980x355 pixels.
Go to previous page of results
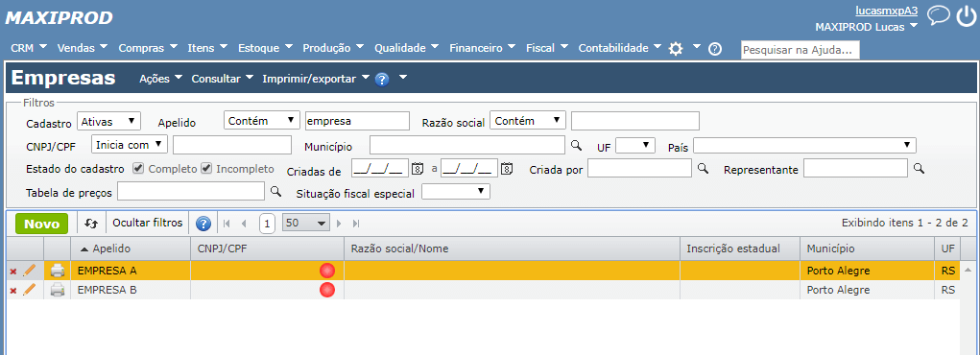point(244,224)
